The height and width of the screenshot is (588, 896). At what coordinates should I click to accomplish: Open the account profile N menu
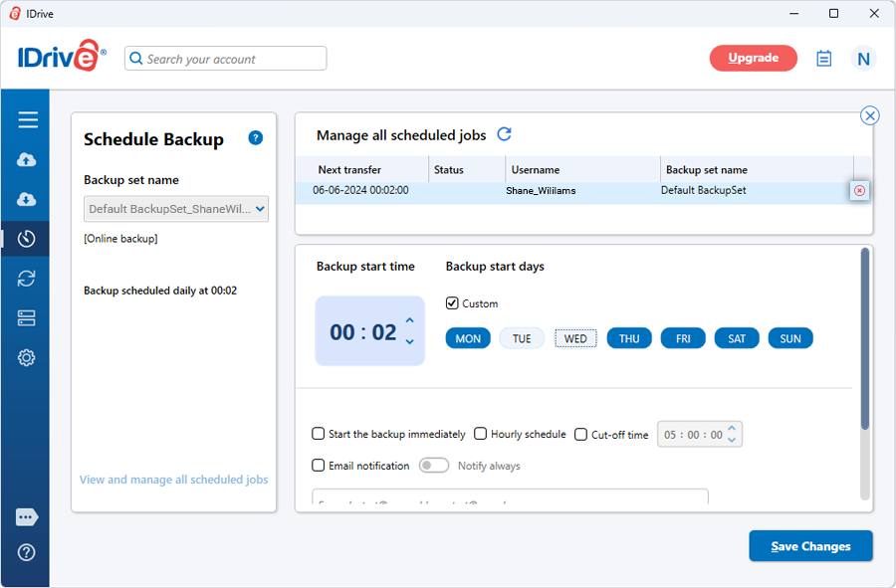click(x=863, y=59)
